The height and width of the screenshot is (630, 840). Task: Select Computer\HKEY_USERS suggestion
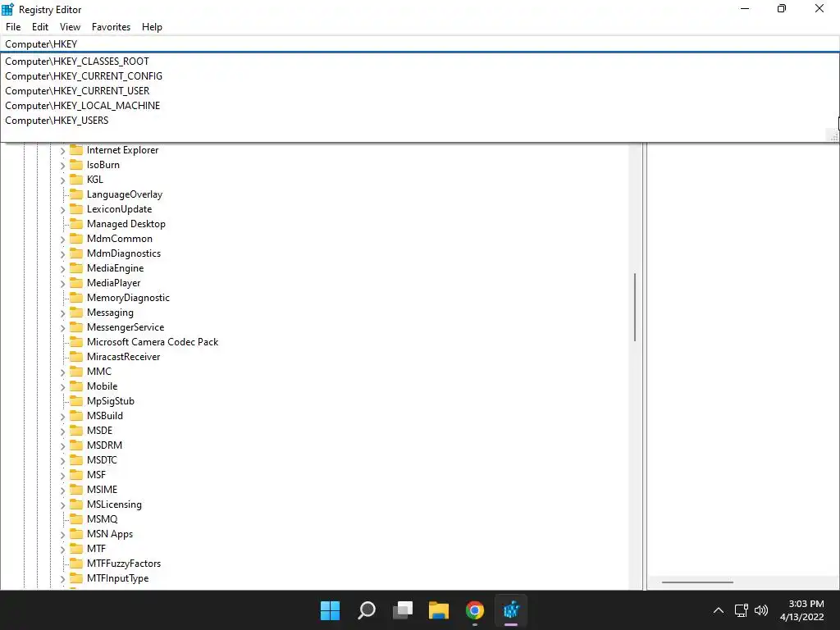coord(420,121)
